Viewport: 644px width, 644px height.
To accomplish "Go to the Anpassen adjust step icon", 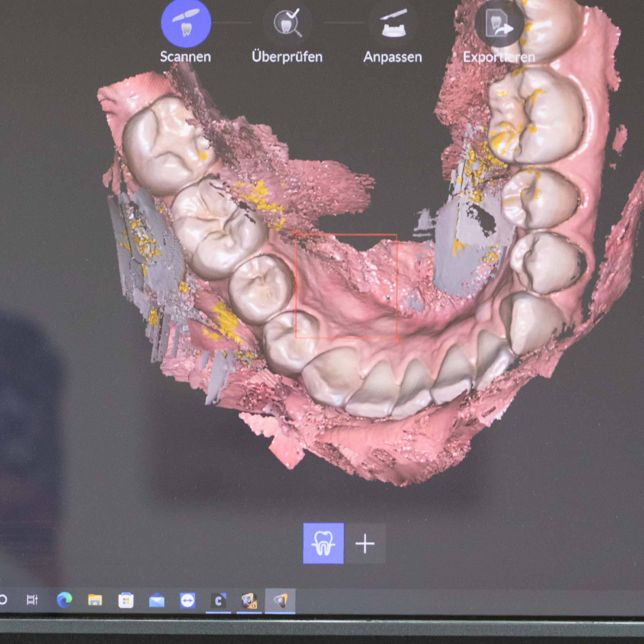I will tap(394, 23).
